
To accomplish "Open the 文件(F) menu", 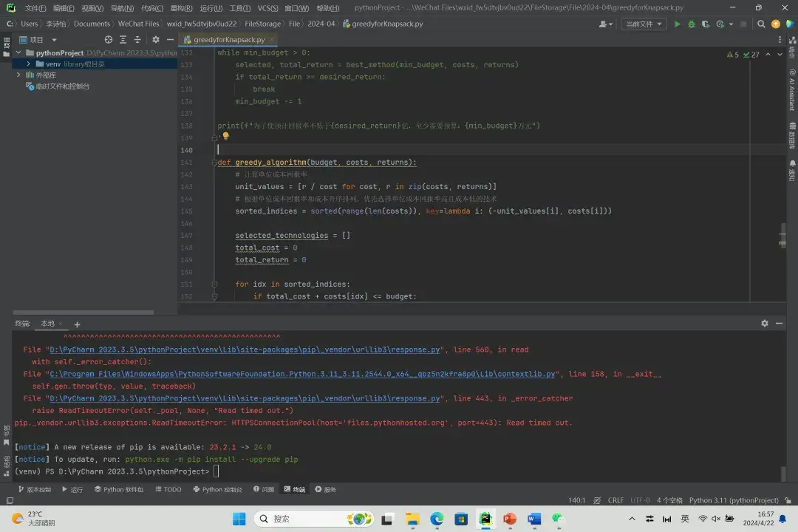I will [x=35, y=8].
